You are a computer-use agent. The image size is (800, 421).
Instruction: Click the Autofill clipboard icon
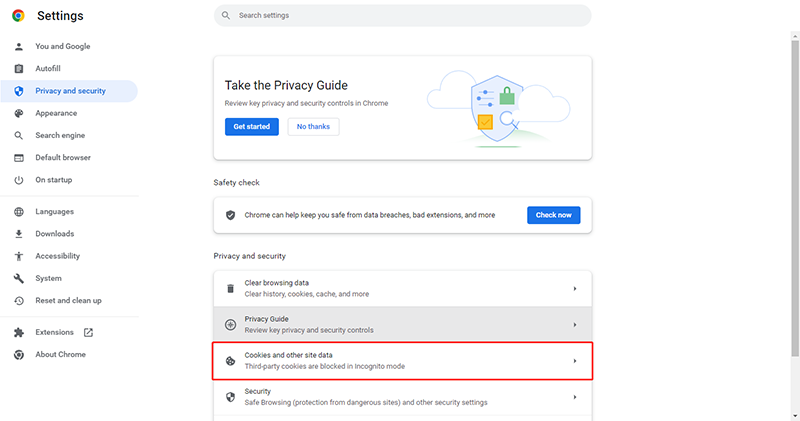pyautogui.click(x=19, y=68)
